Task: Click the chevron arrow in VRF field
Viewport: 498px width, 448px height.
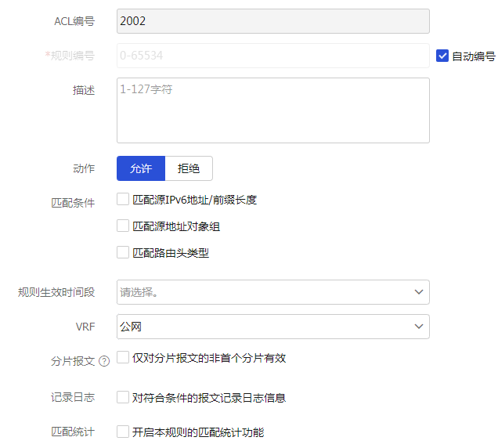Action: coord(418,327)
